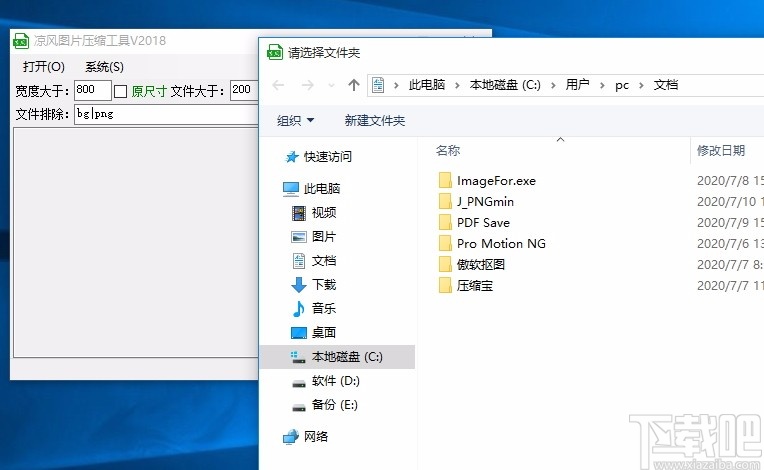This screenshot has height=470, width=764.
Task: Open 文档 in the navigation pane
Action: (x=314, y=261)
